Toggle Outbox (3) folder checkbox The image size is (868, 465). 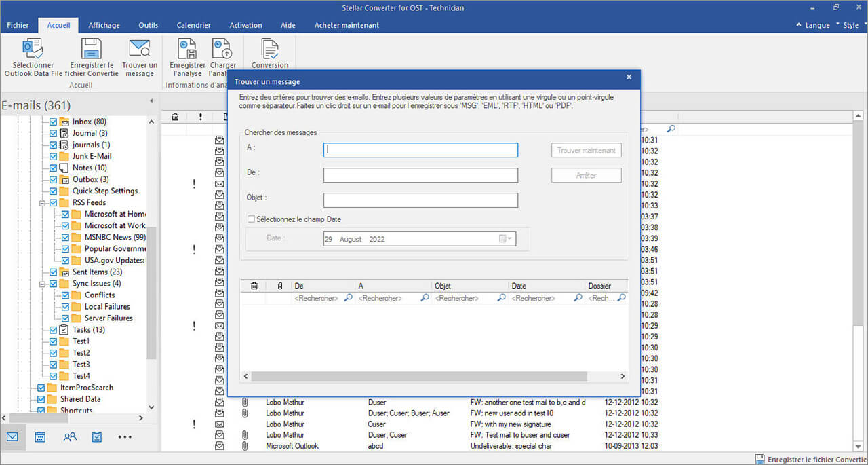[53, 179]
